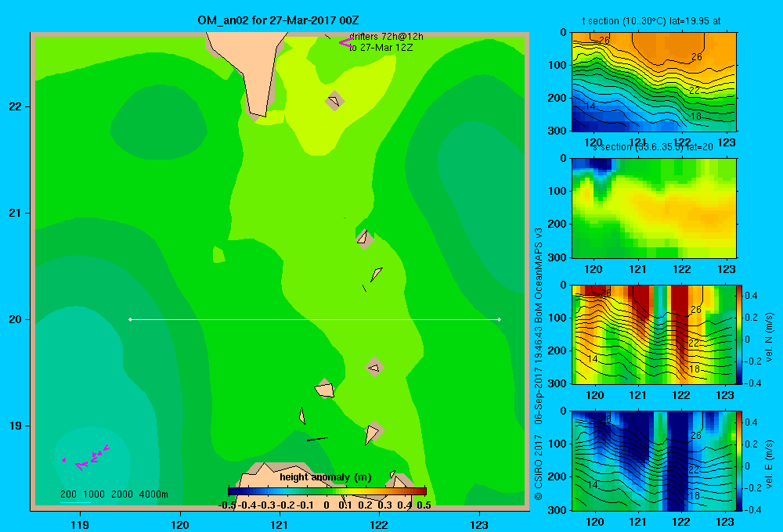
Task: Click the salinity section plot
Action: point(654,208)
